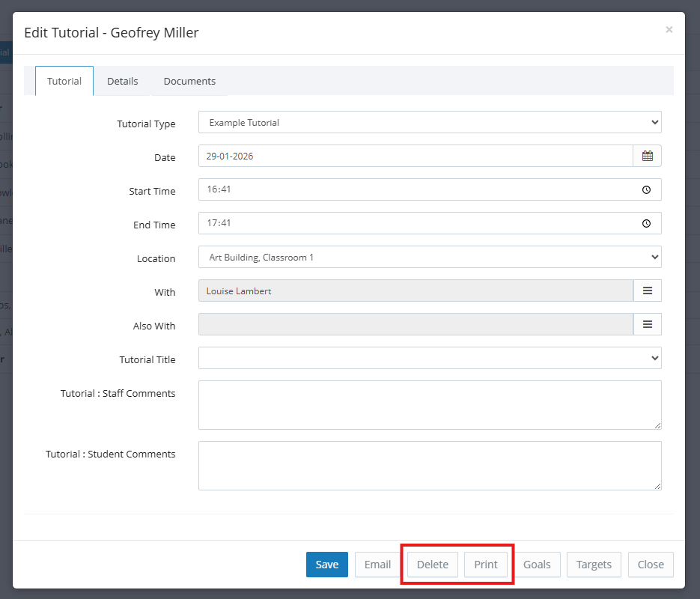
Task: Close dialog using the X icon
Action: 669,30
